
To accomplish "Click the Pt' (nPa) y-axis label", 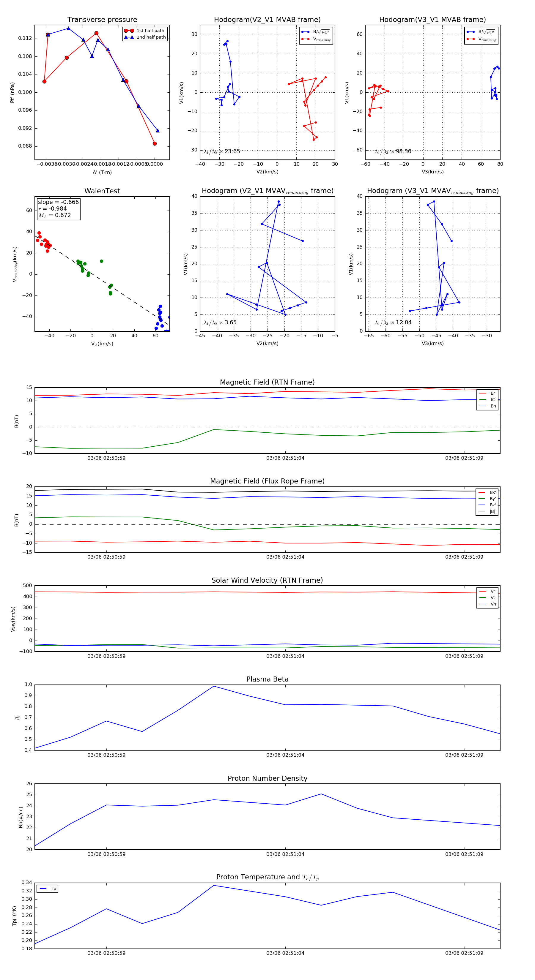I will [x=12, y=92].
